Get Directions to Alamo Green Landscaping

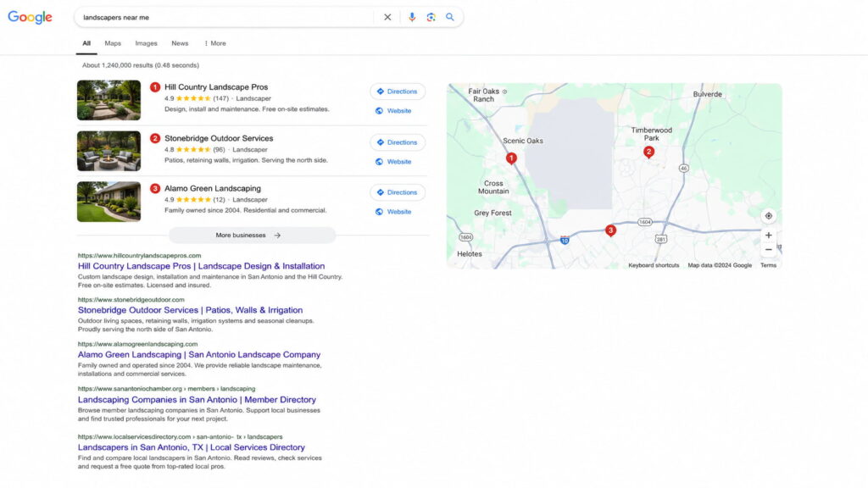398,192
